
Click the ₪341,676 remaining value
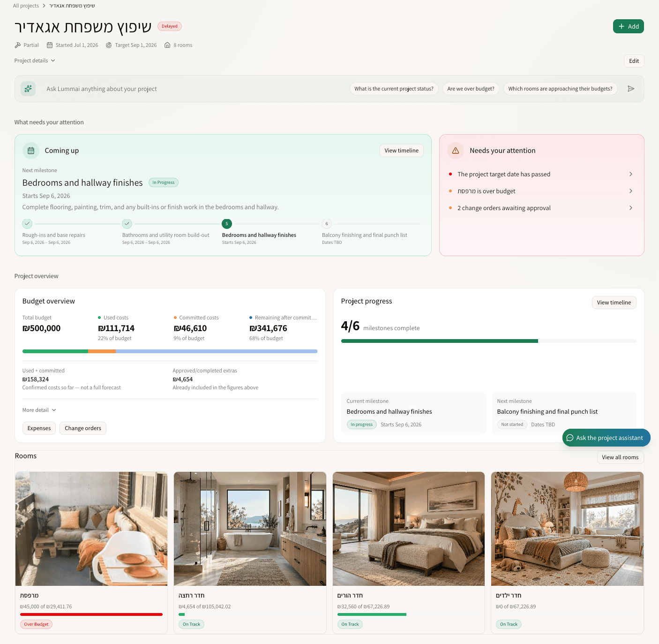point(268,328)
